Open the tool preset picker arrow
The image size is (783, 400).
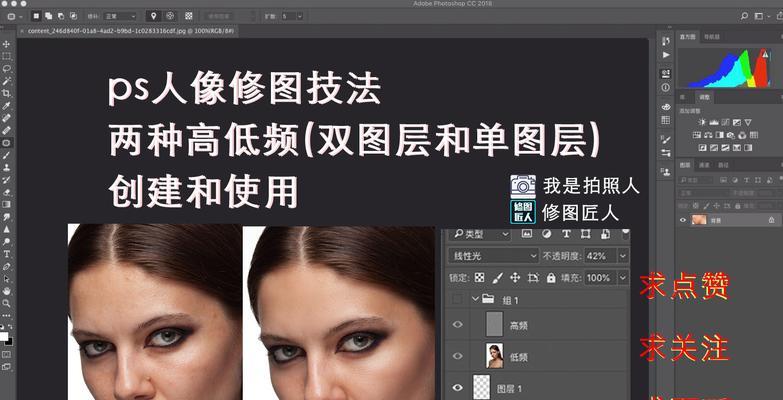click(x=20, y=16)
